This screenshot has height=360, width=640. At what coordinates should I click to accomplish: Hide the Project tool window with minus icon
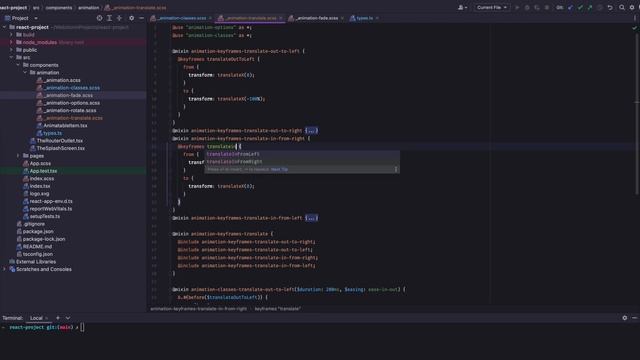[141, 18]
